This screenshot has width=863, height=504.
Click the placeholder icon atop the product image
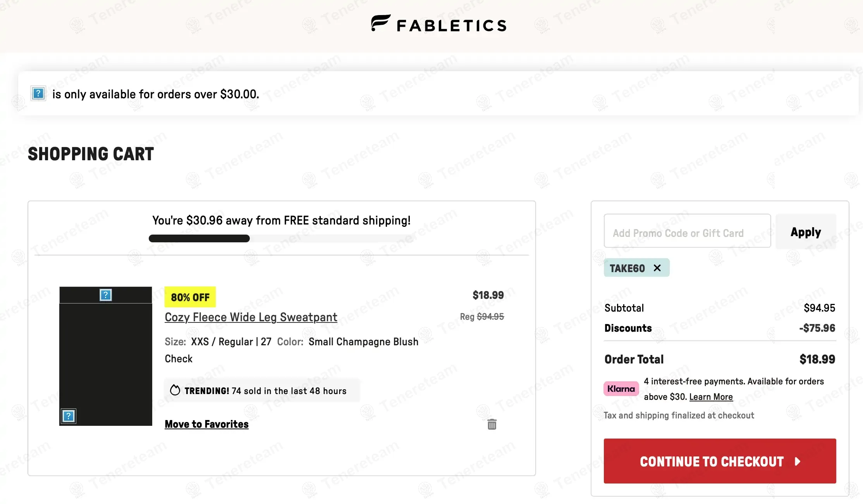tap(106, 295)
